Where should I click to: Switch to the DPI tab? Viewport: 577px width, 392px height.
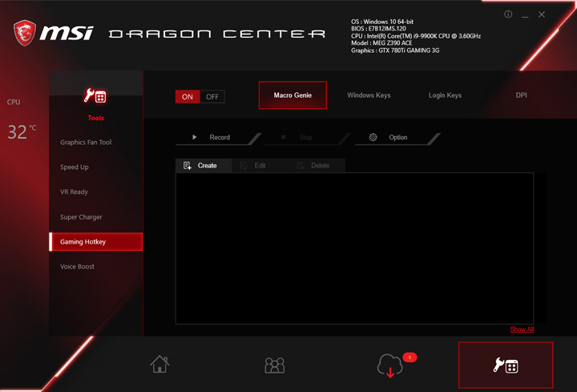(521, 95)
